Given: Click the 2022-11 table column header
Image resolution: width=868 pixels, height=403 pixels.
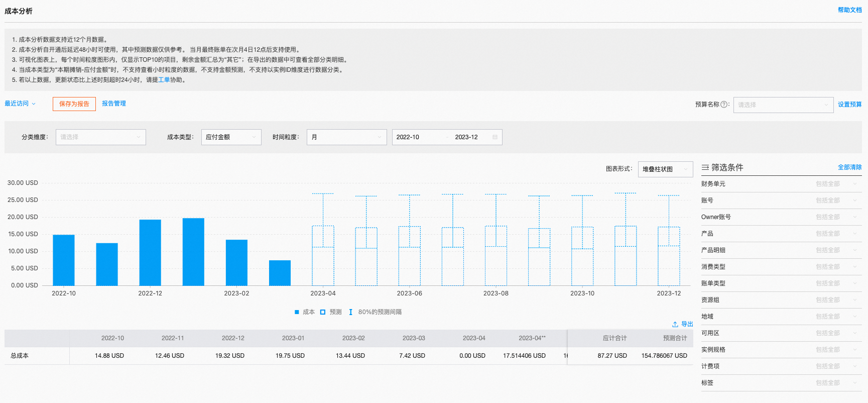Looking at the screenshot, I should pos(173,338).
